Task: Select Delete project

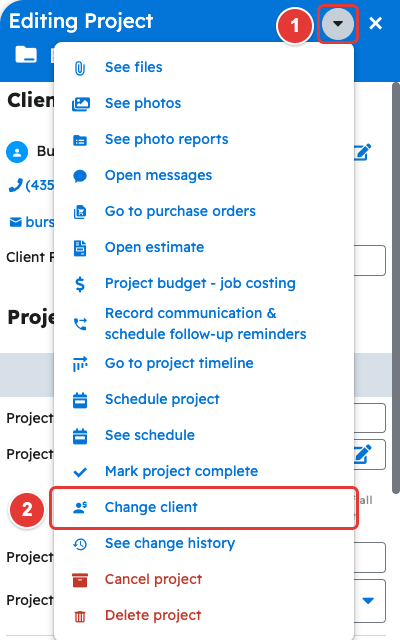Action: 153,615
